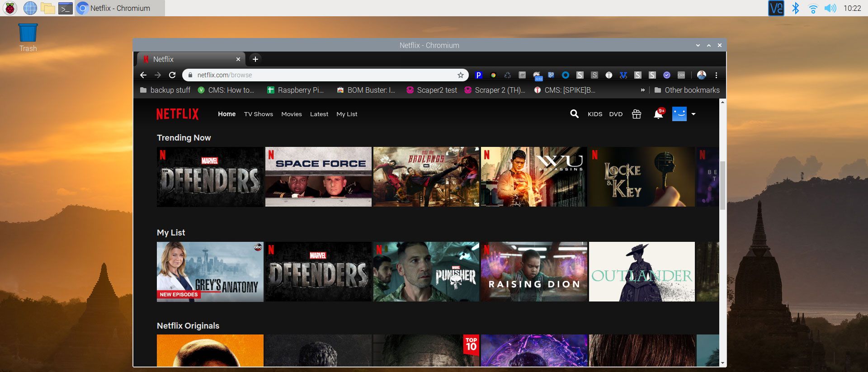The height and width of the screenshot is (372, 868).
Task: Switch to KIDS mode
Action: [x=595, y=114]
